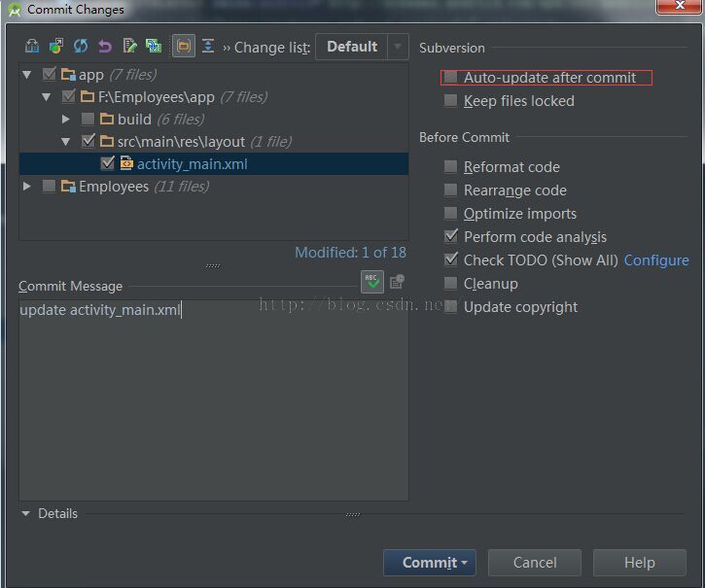
Task: Open commit message history icon
Action: coord(397,282)
